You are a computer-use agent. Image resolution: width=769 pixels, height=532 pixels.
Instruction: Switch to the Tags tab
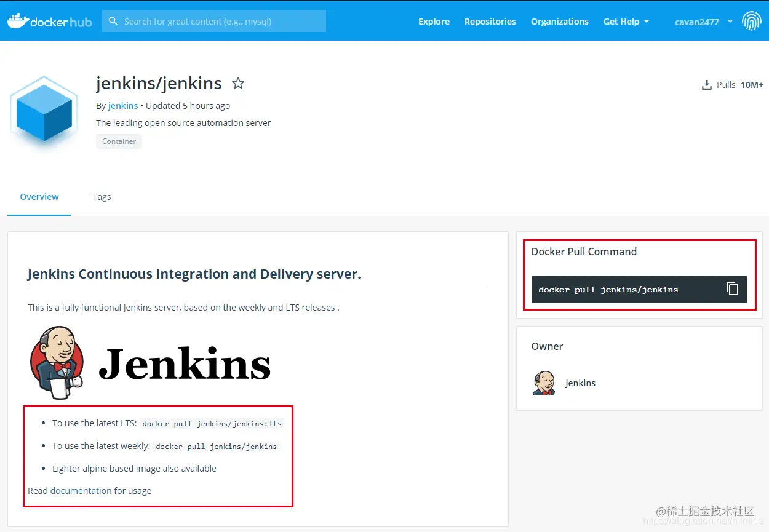click(102, 197)
